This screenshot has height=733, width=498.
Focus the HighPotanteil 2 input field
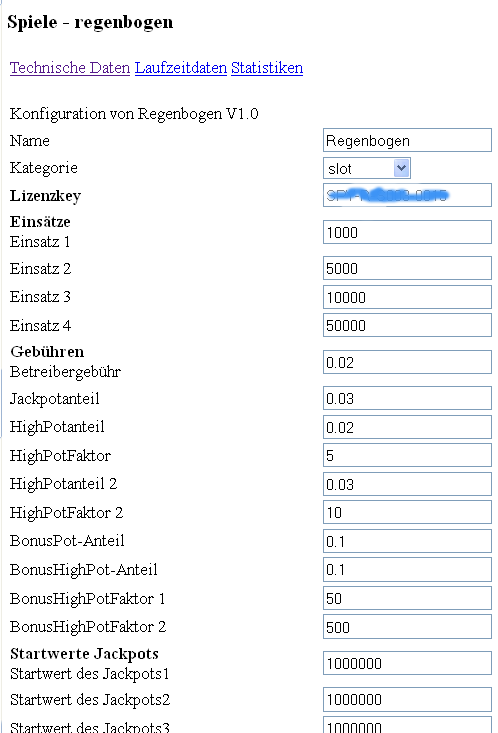(407, 484)
